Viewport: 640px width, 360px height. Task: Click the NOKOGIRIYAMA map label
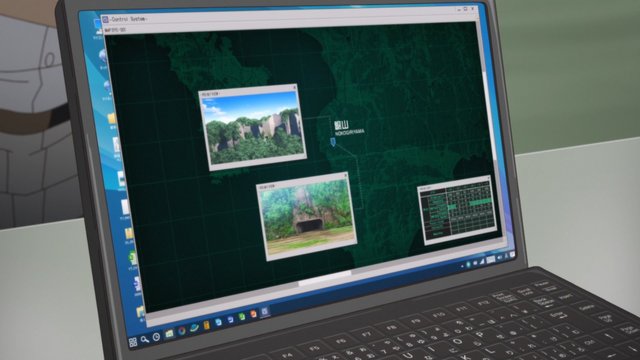pyautogui.click(x=349, y=133)
